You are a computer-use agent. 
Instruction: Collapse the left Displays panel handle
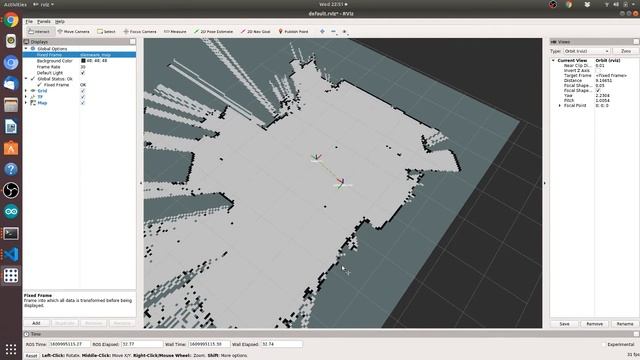coord(140,183)
